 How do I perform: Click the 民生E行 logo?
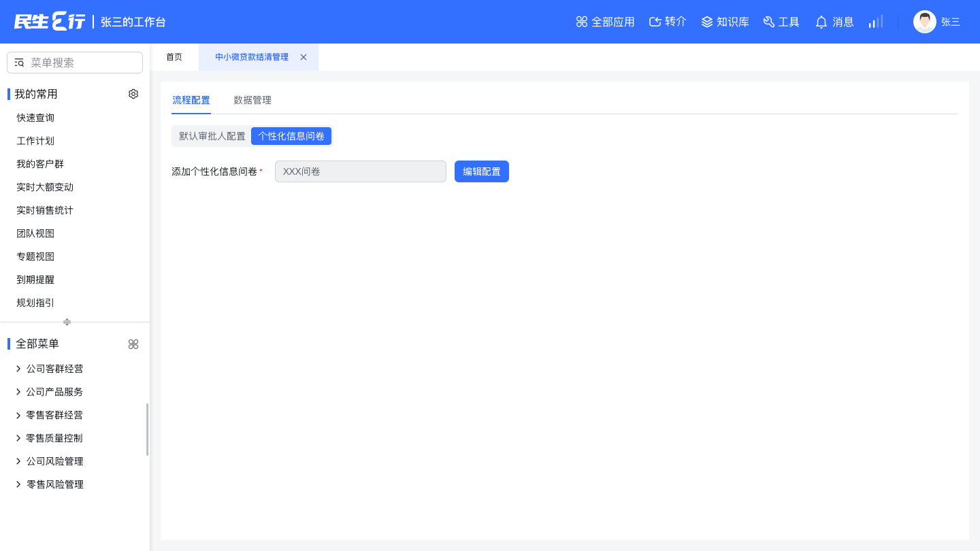click(x=50, y=22)
